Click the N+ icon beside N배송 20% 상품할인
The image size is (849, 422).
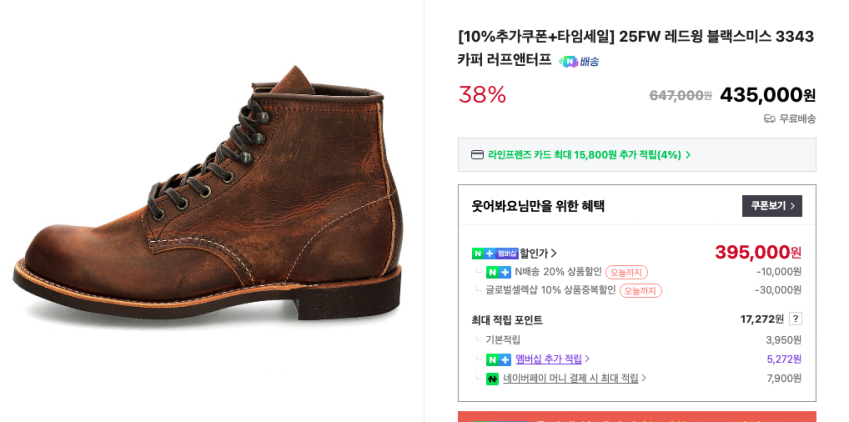498,272
